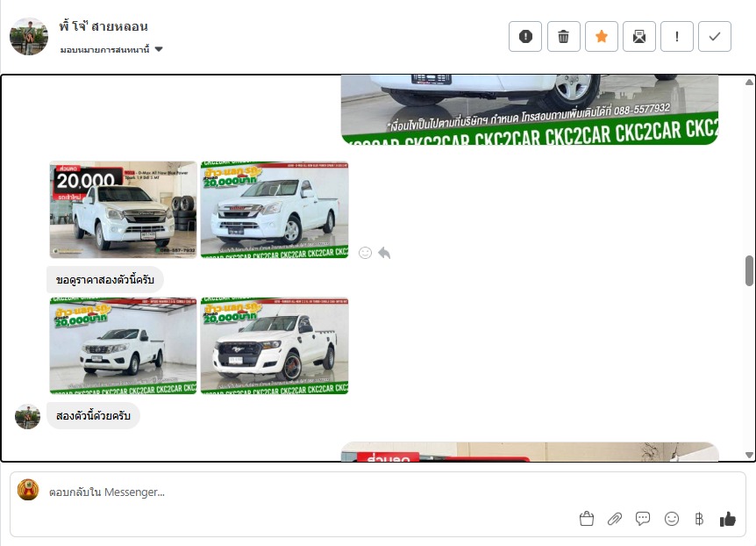The width and height of the screenshot is (756, 546).
Task: Open customer profile picture in header
Action: coord(29,37)
